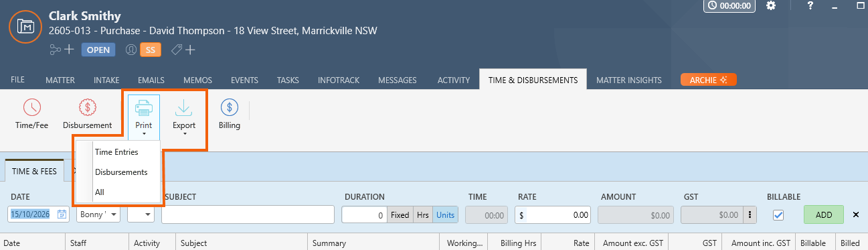Sort by the Activity column header
Viewport: 868px width, 250px height.
152,243
